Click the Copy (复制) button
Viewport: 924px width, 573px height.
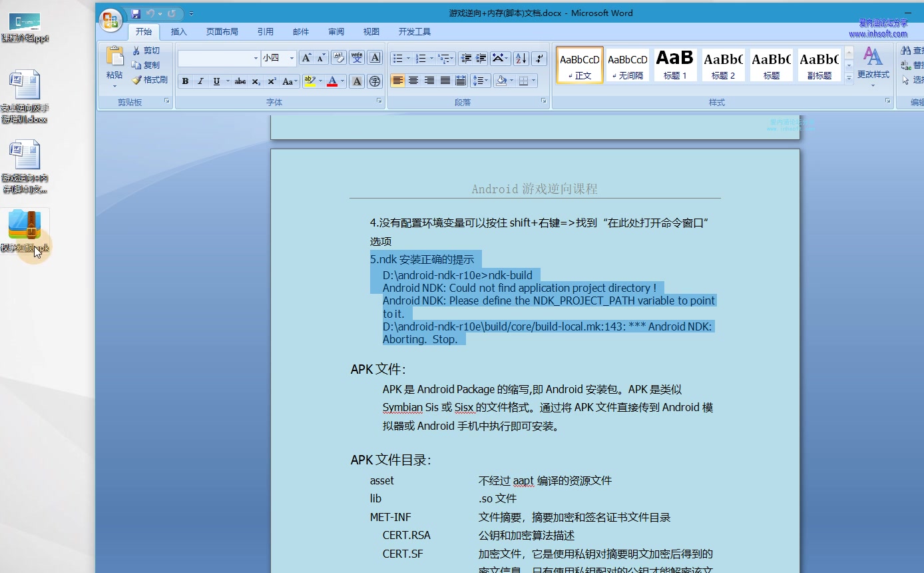(146, 65)
